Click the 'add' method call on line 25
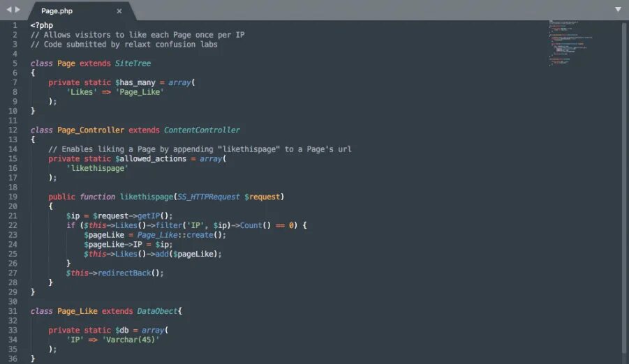 click(x=162, y=254)
